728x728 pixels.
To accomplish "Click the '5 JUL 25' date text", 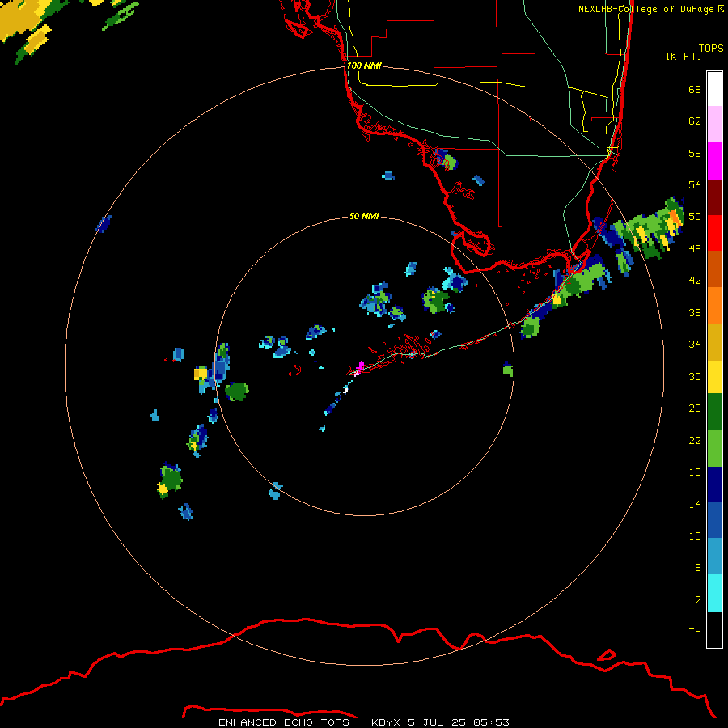I will (437, 722).
